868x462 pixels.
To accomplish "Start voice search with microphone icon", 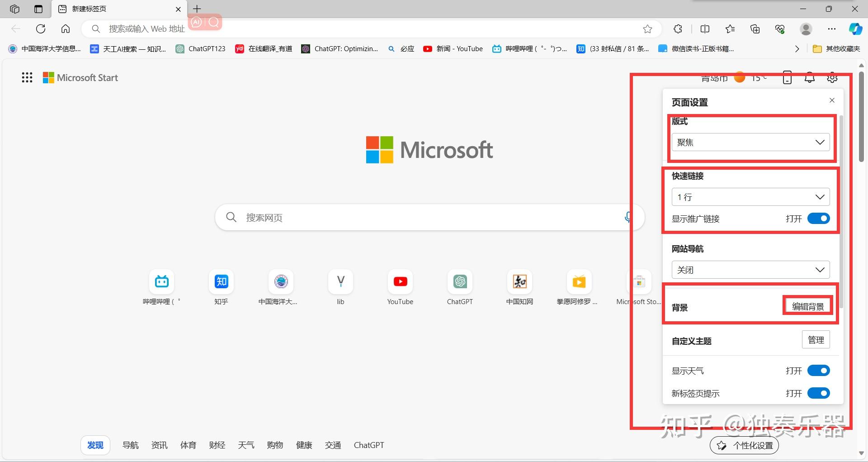I will (x=628, y=217).
